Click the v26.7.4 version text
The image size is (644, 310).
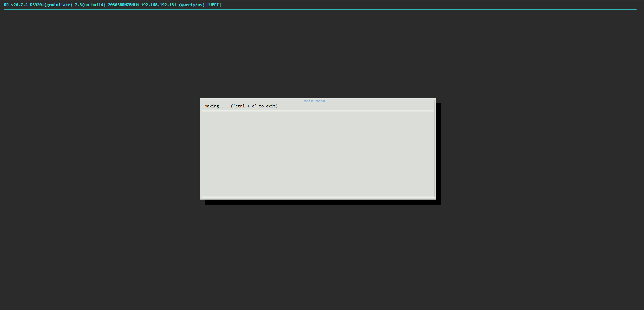[19, 5]
